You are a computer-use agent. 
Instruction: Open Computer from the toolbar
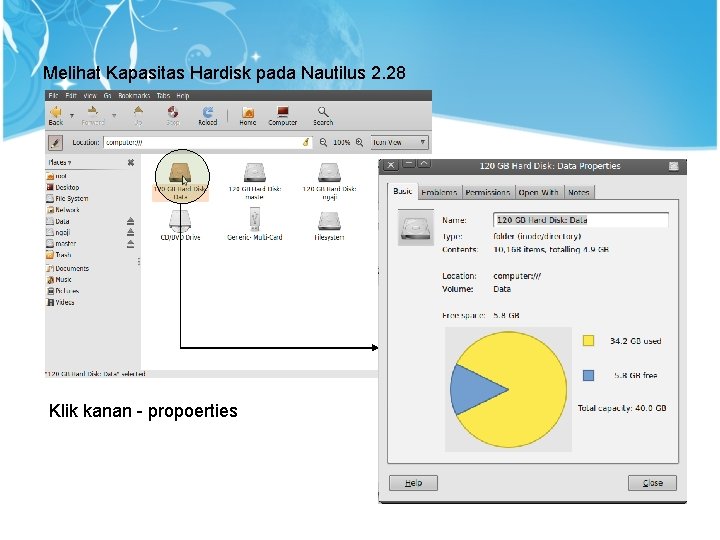(282, 115)
